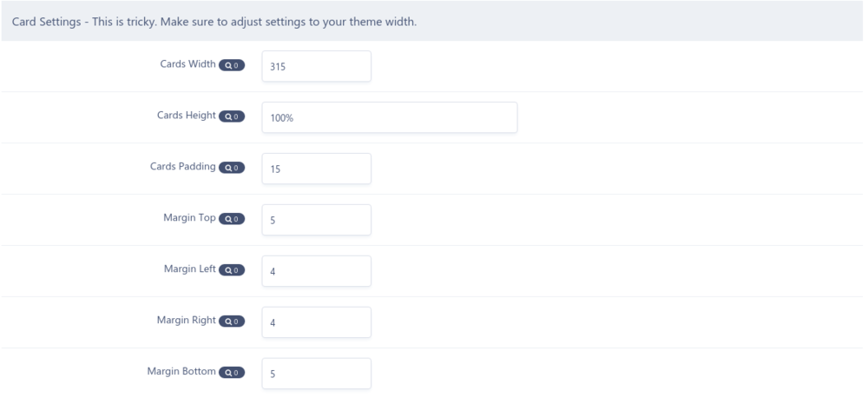Image resolution: width=868 pixels, height=398 pixels.
Task: Click the Card Settings section header
Action: [214, 21]
